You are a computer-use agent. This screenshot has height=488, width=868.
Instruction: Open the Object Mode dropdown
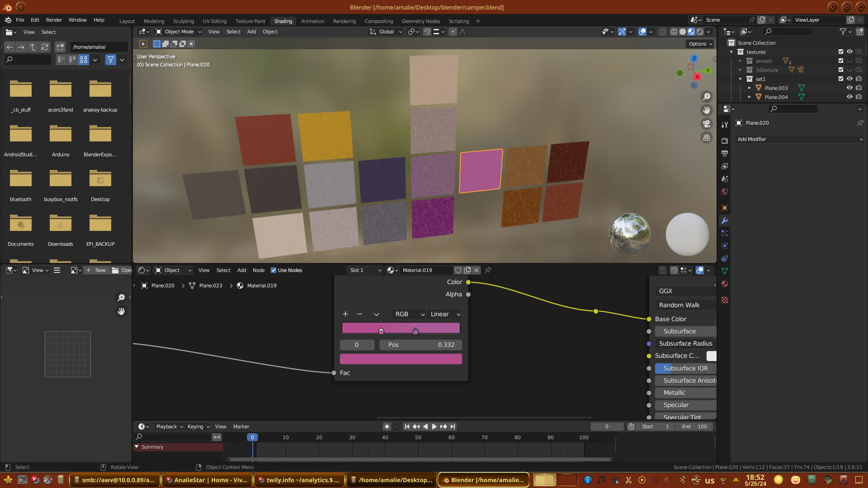click(179, 32)
